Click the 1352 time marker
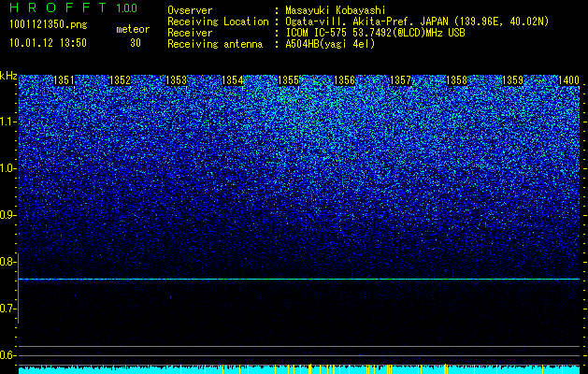Screen dimensions: 588x374 pos(120,80)
